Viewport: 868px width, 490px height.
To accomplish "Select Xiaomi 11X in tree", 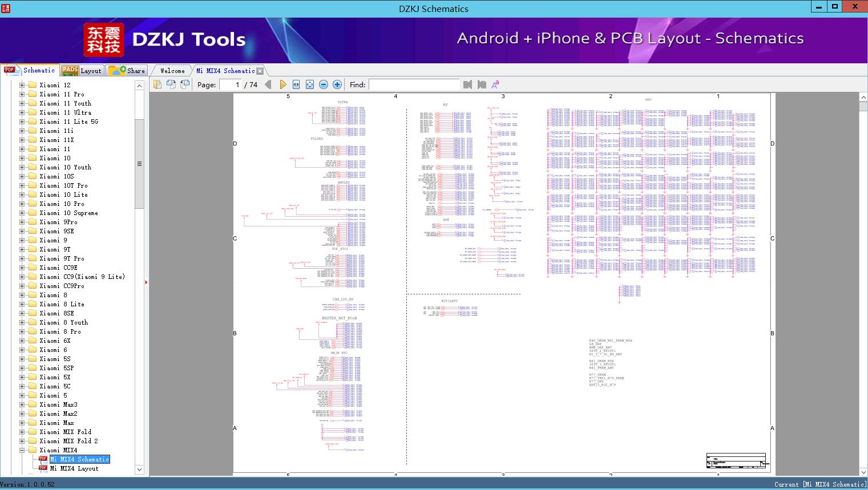I will coord(56,140).
